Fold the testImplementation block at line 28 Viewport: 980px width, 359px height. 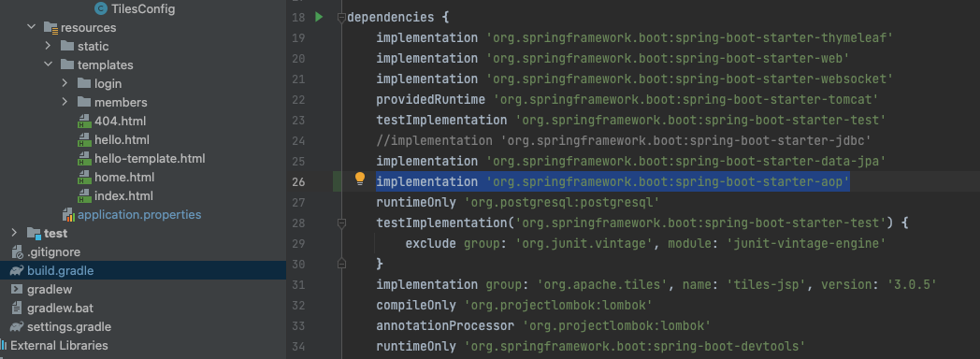pos(341,223)
